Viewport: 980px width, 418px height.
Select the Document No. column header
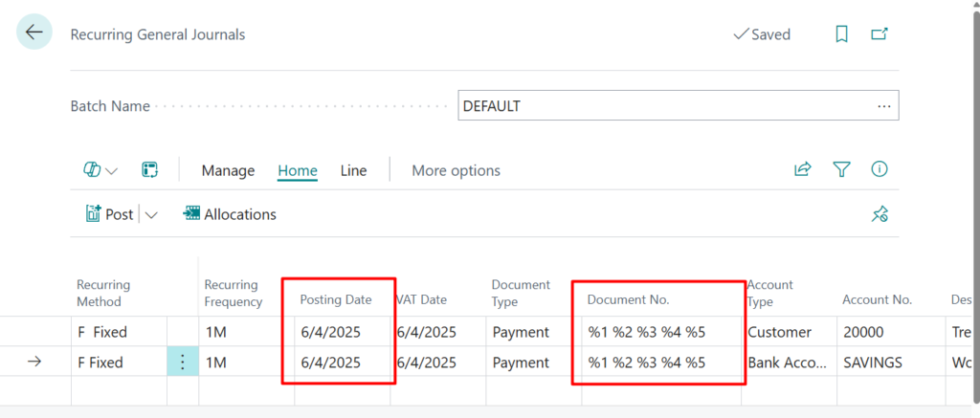pos(628,299)
